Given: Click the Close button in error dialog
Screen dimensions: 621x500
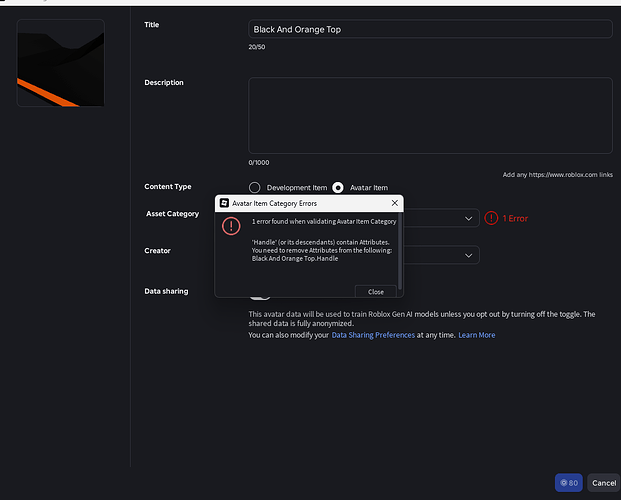Looking at the screenshot, I should pyautogui.click(x=375, y=292).
